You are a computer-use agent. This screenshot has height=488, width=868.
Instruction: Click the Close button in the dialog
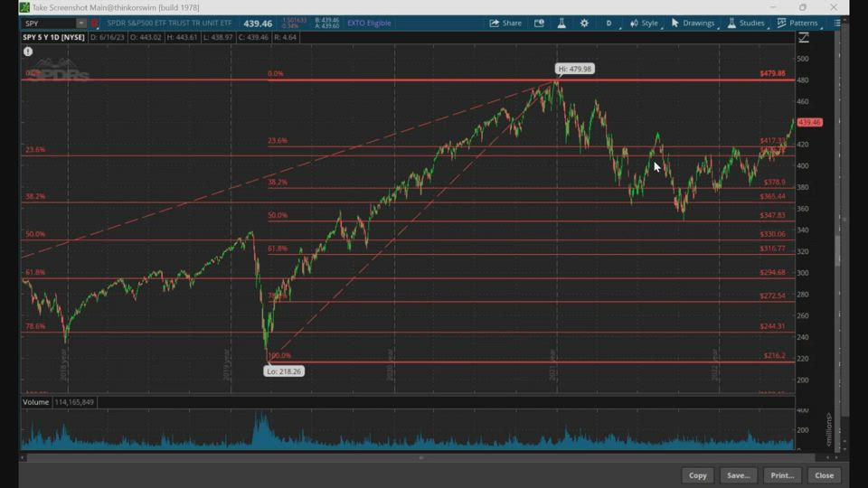pos(824,475)
